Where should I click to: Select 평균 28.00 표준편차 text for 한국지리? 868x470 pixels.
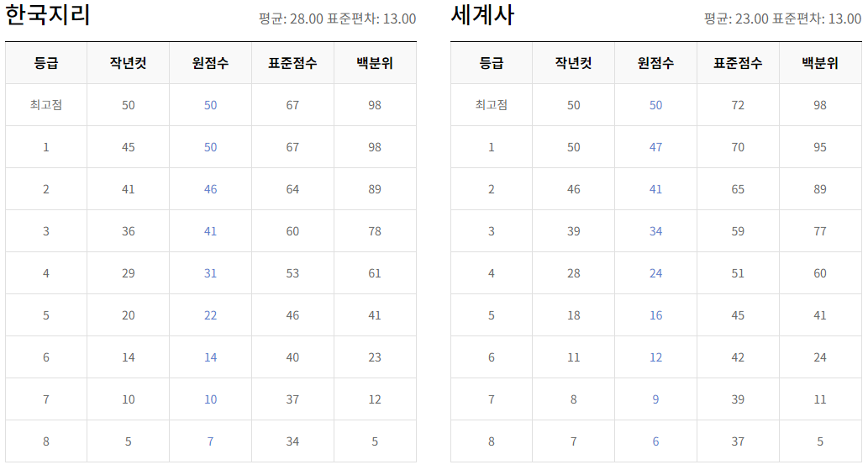(x=337, y=18)
